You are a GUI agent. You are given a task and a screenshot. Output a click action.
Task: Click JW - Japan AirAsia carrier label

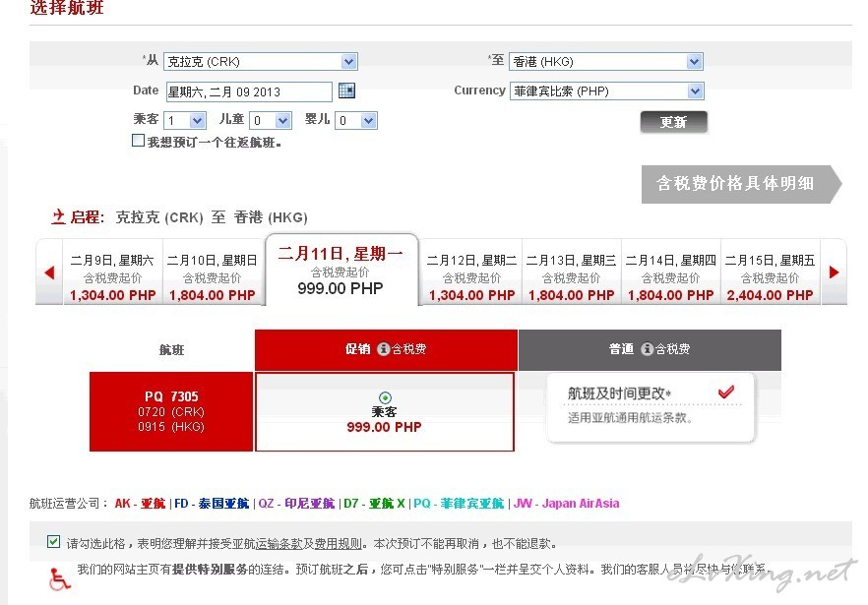point(566,503)
